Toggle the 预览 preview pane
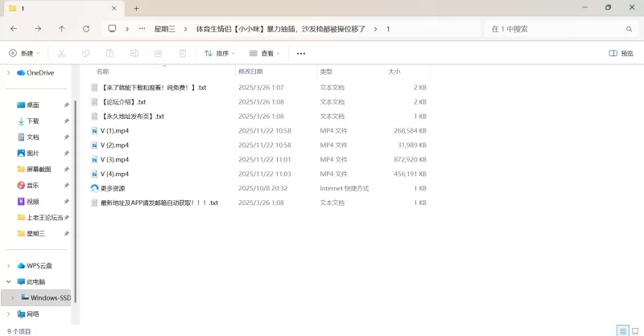 point(621,54)
